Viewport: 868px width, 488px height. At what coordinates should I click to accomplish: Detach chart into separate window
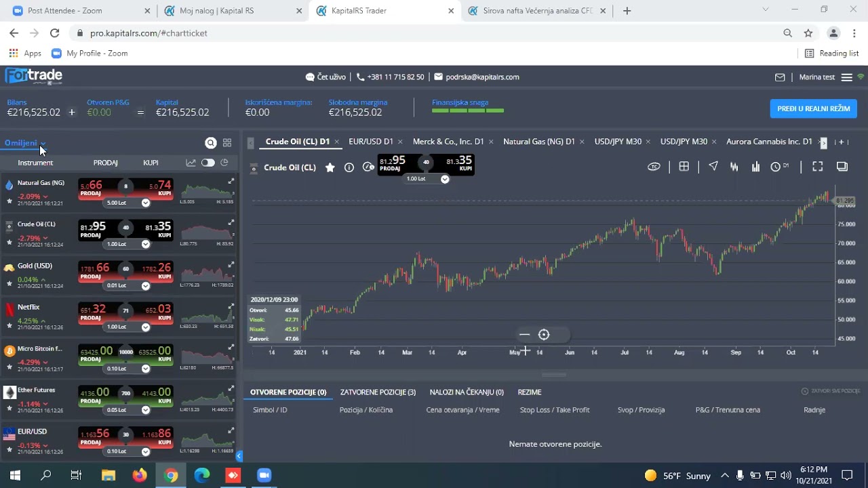click(x=842, y=167)
